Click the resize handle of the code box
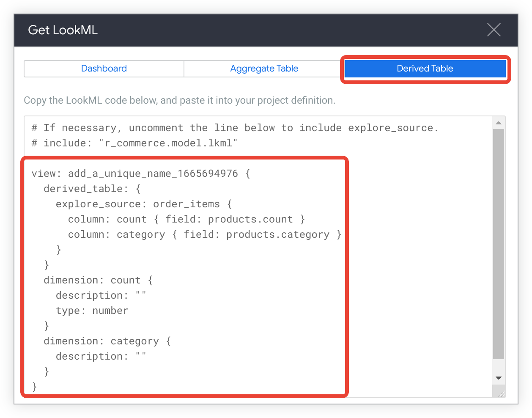This screenshot has height=418, width=532. pos(501,394)
